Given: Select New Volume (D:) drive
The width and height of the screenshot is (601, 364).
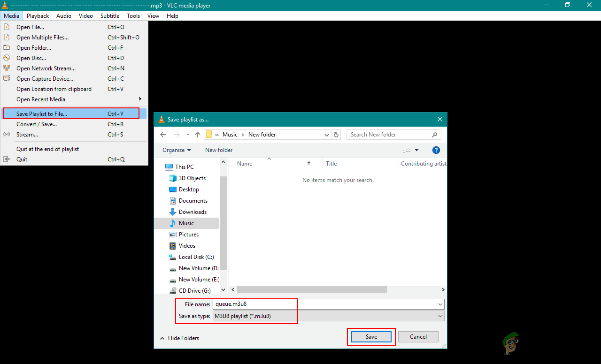Looking at the screenshot, I should pos(193,268).
